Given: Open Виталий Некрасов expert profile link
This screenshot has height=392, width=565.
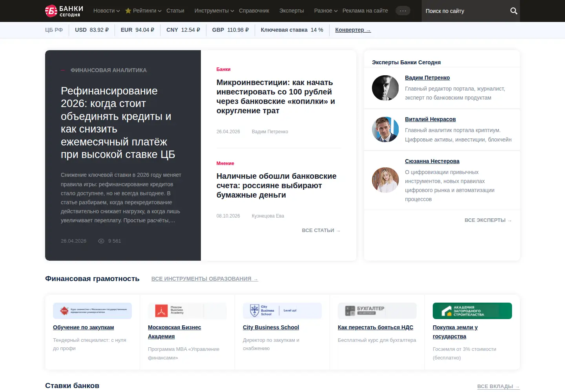Looking at the screenshot, I should (x=430, y=119).
